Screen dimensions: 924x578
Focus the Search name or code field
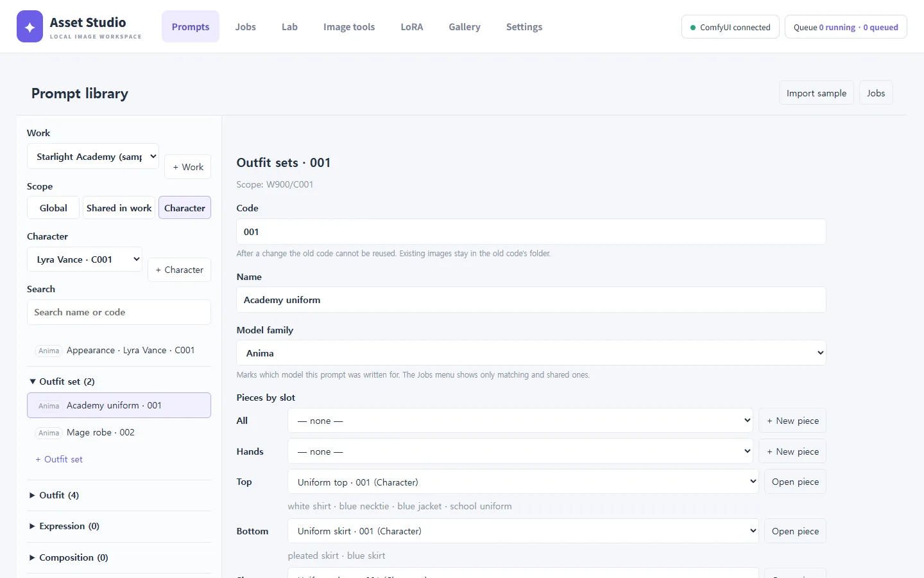pos(119,312)
